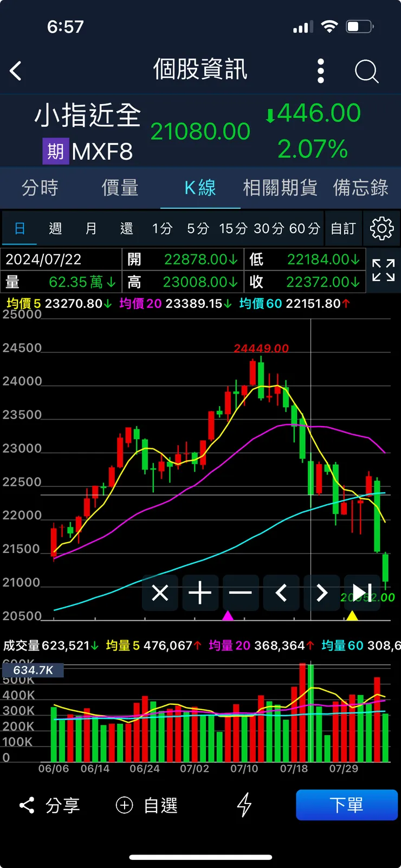
Task: Tap the share icon
Action: click(x=27, y=805)
